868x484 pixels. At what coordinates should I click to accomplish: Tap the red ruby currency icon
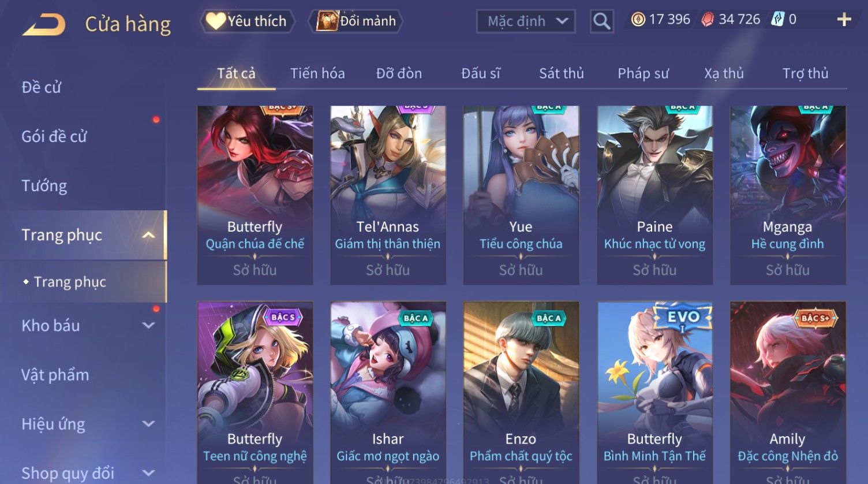(708, 20)
